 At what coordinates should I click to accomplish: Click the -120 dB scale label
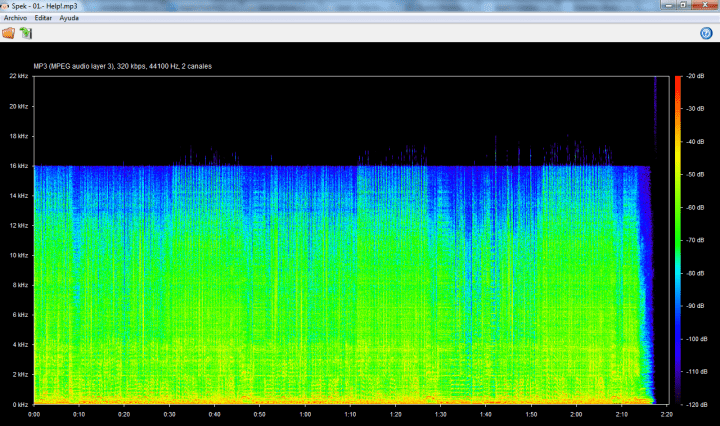(696, 404)
